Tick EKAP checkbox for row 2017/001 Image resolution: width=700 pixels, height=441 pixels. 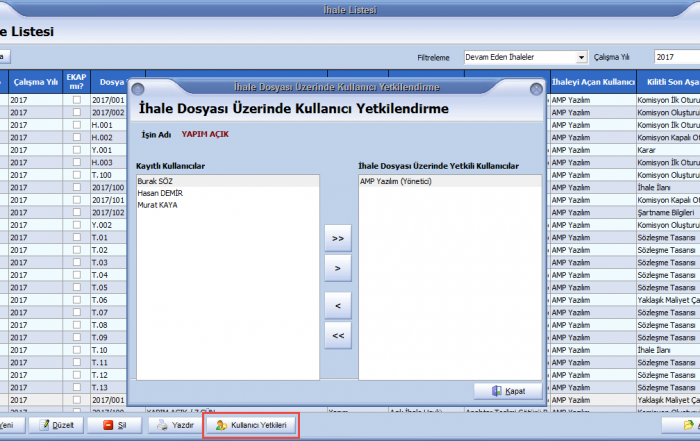tap(76, 101)
